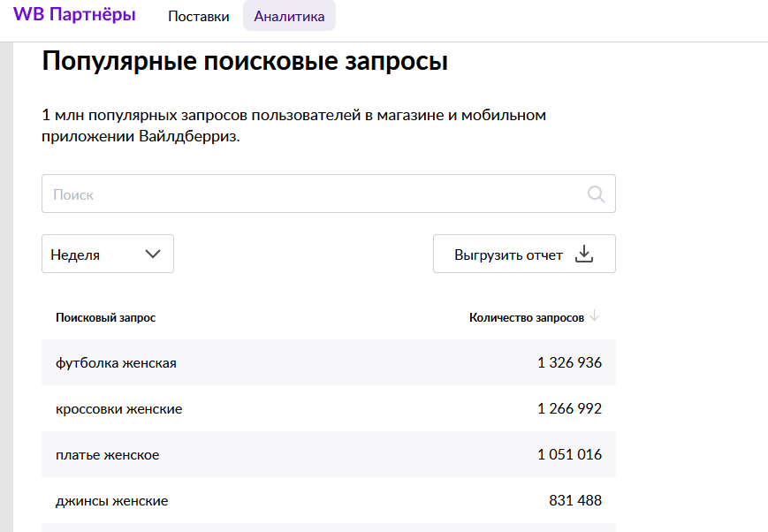Click the WB Партнёры logo
This screenshot has width=768, height=532.
point(74,16)
